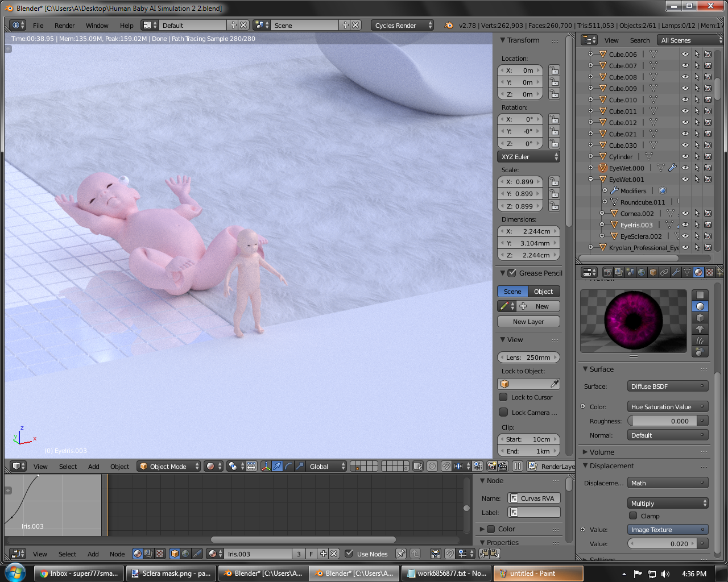
Task: Open the Render properties tab (camera icon)
Action: [x=608, y=272]
